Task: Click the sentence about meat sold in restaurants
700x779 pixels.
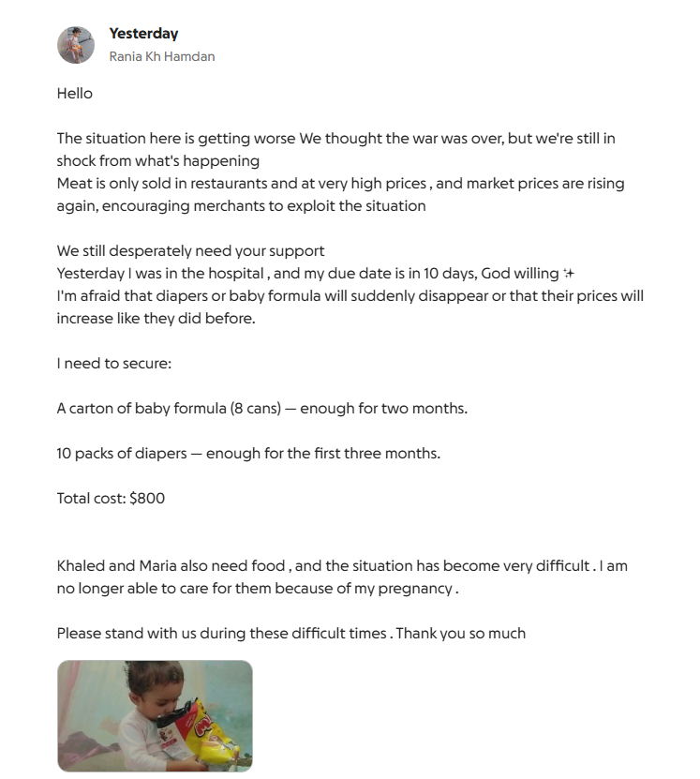Action: pos(340,184)
